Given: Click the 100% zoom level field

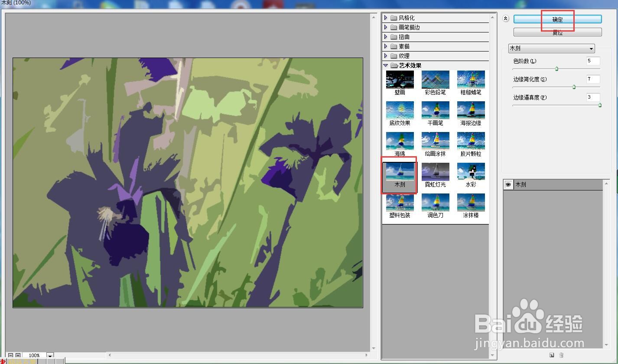Looking at the screenshot, I should pyautogui.click(x=35, y=356).
